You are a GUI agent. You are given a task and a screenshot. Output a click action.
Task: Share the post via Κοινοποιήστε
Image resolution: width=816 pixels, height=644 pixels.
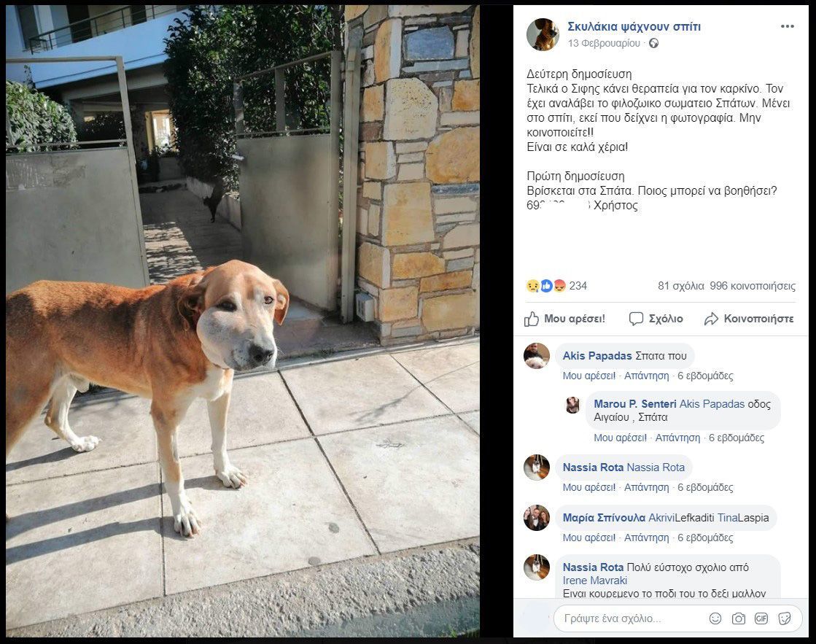[749, 319]
